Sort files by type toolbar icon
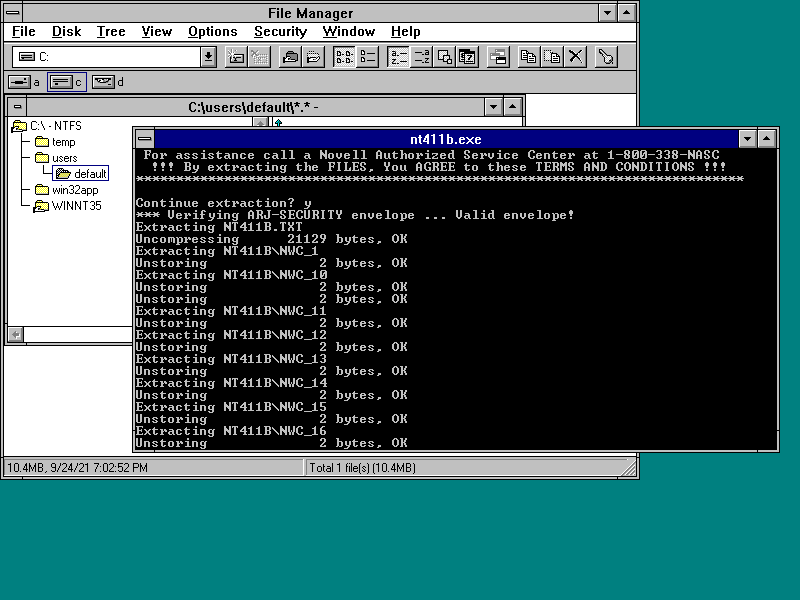 421,57
